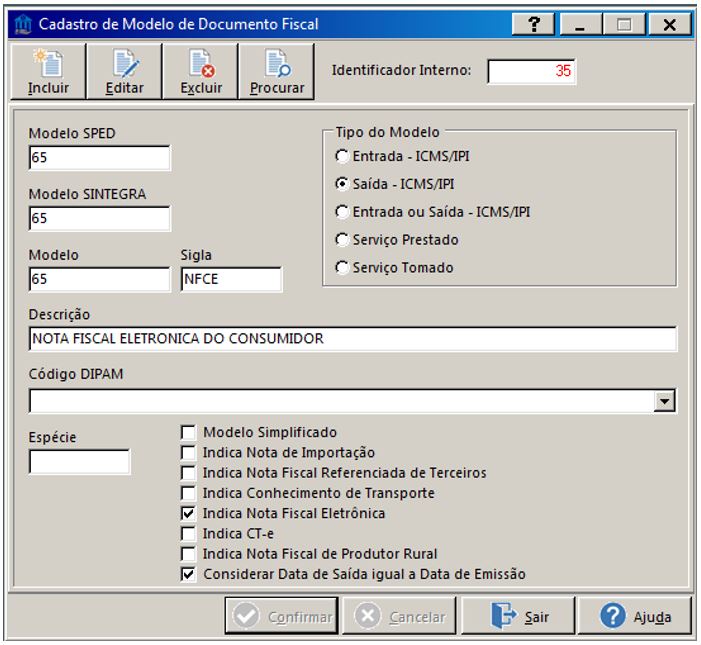Click the Modelo input field

(x=99, y=279)
